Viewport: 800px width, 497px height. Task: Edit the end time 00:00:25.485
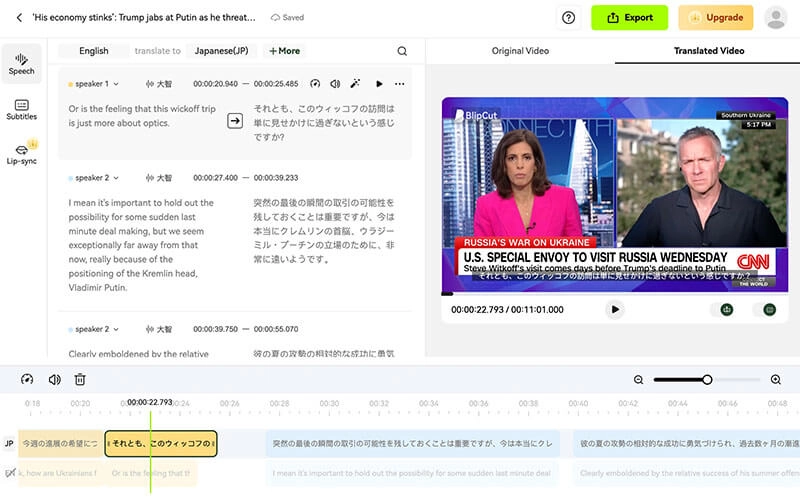pos(276,84)
